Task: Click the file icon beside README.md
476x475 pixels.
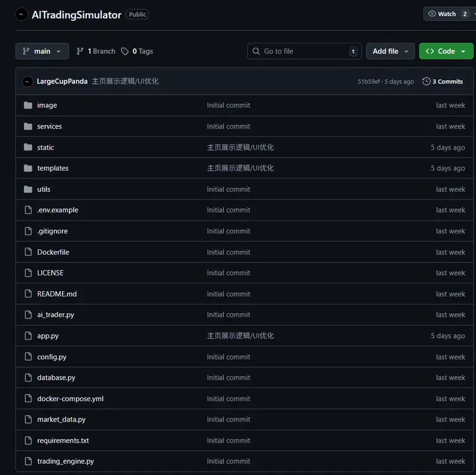Action: click(27, 294)
